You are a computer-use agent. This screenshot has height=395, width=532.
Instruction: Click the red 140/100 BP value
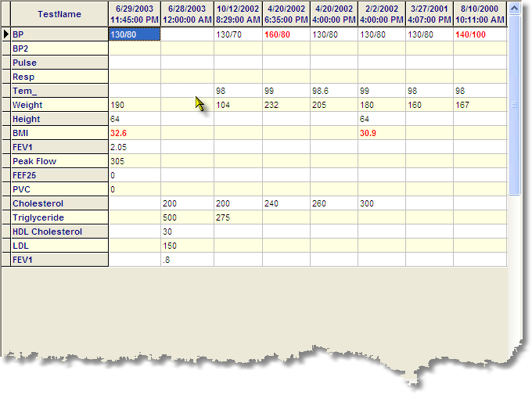[470, 34]
